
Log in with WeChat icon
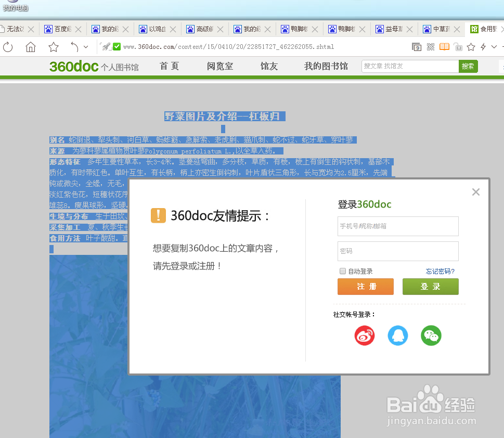[431, 336]
